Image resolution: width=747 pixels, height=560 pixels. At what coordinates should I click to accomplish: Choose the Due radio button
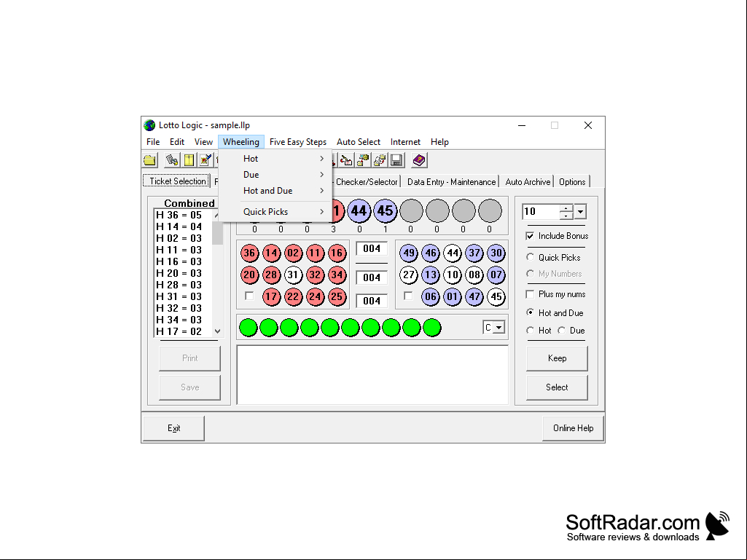point(562,331)
